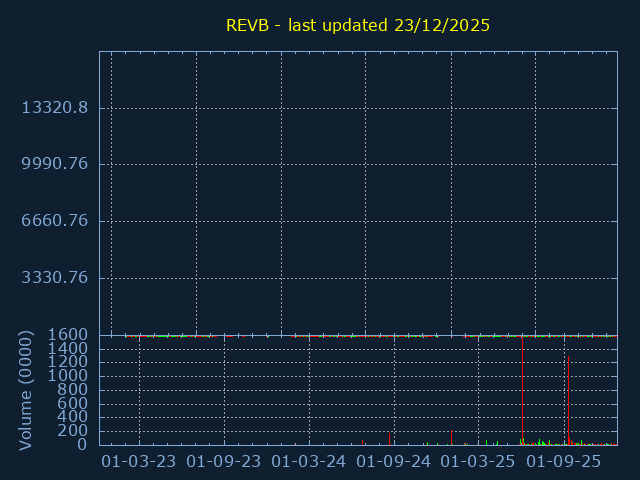Image resolution: width=640 pixels, height=480 pixels.
Task: Click the 6660.76 price axis label
Action: tap(68, 220)
